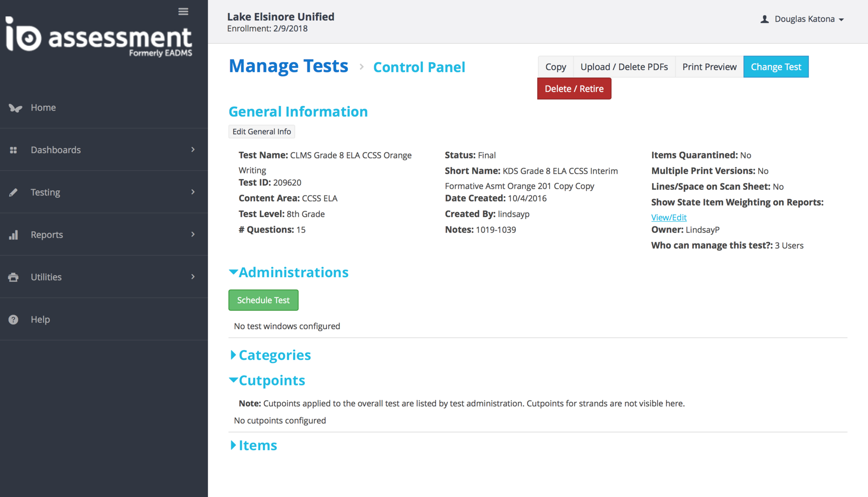Viewport: 868px width, 497px height.
Task: Click the Home butterfly icon
Action: coord(15,108)
